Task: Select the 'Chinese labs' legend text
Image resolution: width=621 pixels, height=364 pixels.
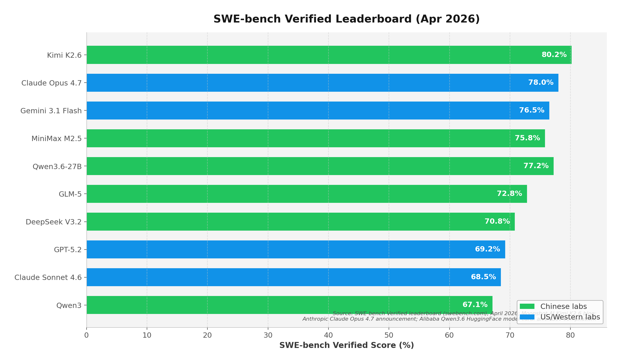Action: click(x=564, y=307)
